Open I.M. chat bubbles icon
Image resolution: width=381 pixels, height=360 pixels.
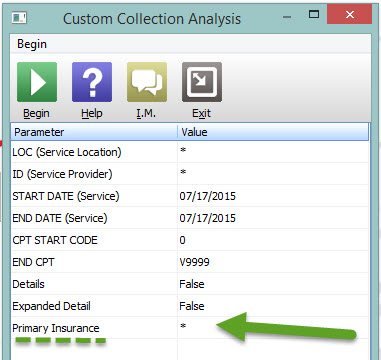(147, 82)
